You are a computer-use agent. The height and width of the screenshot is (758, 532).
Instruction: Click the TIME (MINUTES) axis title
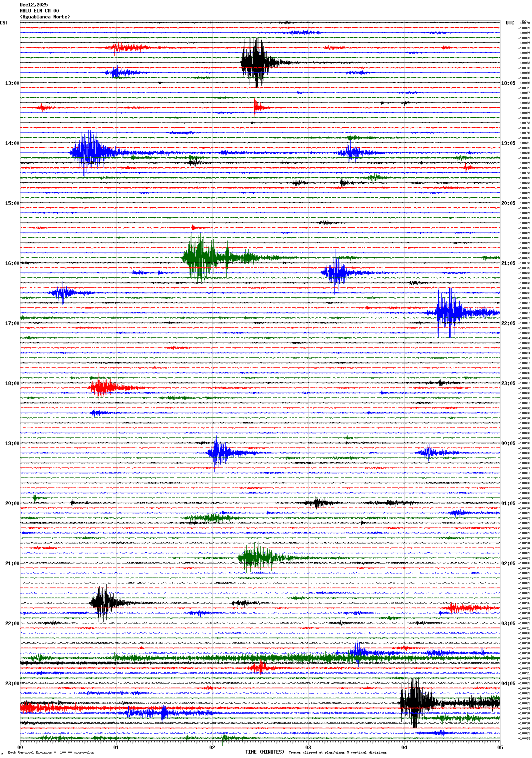[264, 752]
